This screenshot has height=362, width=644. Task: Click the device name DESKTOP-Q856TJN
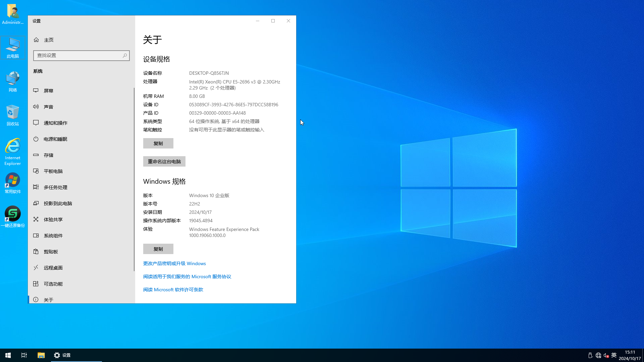[x=209, y=73]
